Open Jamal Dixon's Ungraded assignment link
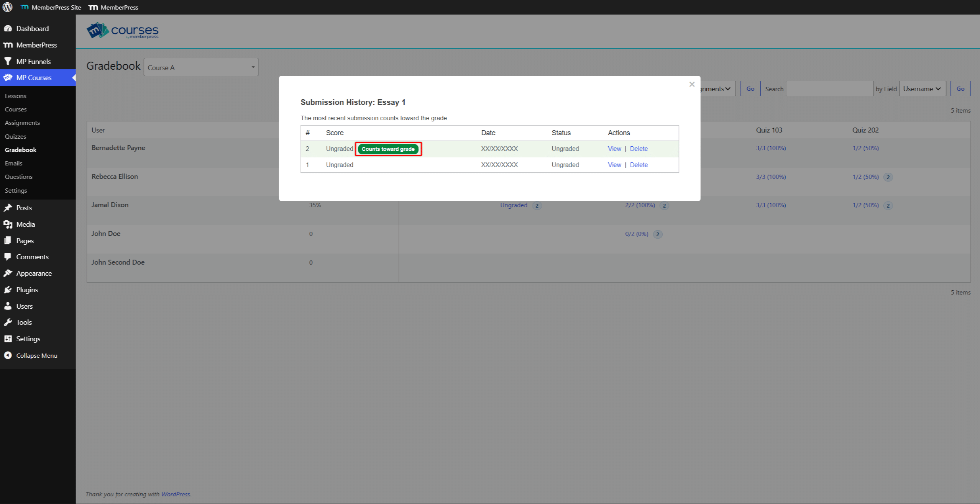Image resolution: width=980 pixels, height=504 pixels. pos(514,205)
